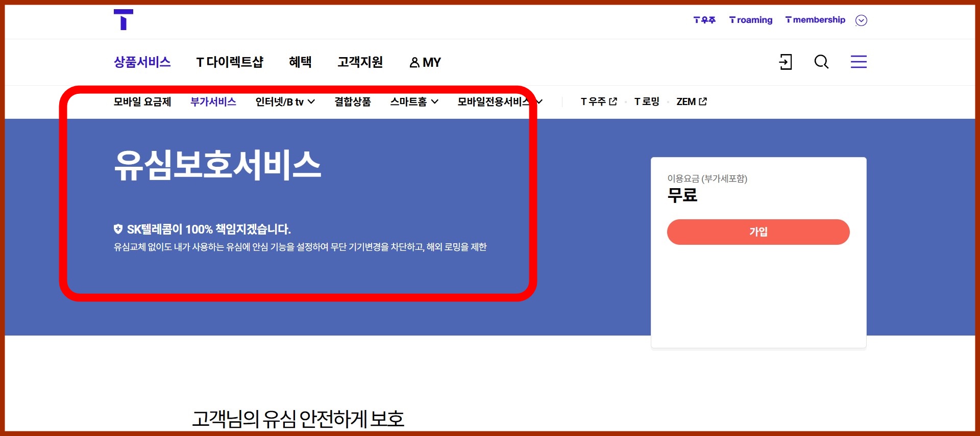The height and width of the screenshot is (436, 980).
Task: Click the 무료 price text
Action: 682,195
